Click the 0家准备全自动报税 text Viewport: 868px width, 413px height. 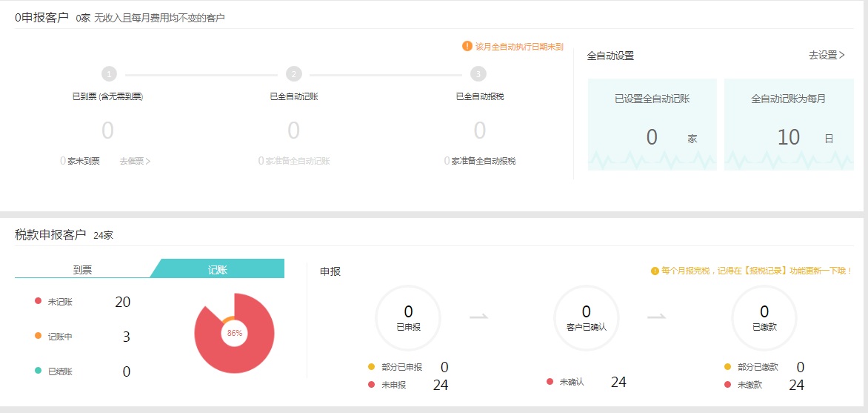(479, 162)
